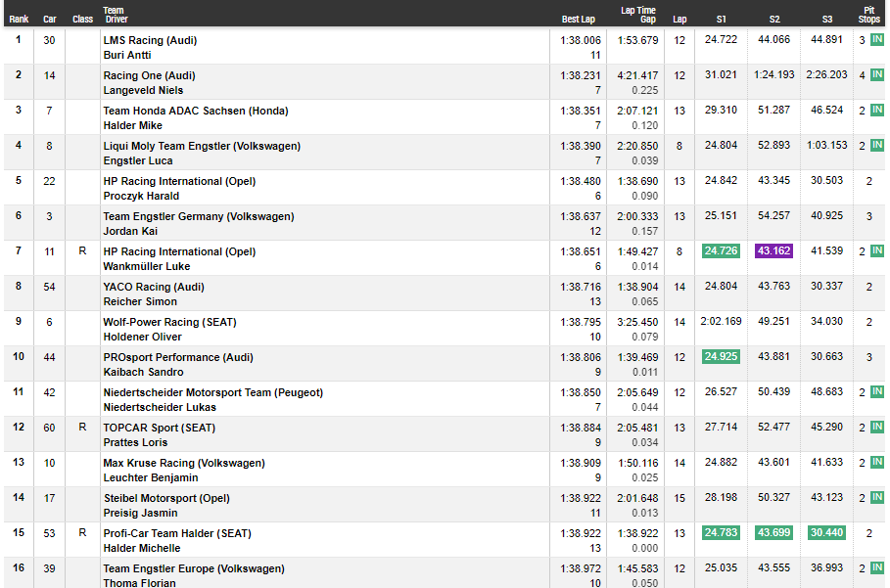The image size is (890, 588).
Task: Click lap time 3:25.450
Action: [x=638, y=322]
